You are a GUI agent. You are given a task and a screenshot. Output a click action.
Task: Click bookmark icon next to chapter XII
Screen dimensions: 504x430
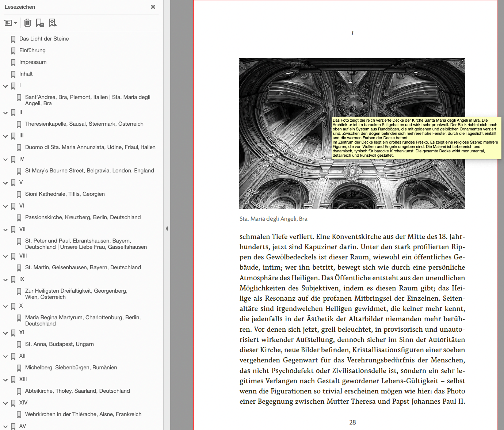click(x=13, y=356)
